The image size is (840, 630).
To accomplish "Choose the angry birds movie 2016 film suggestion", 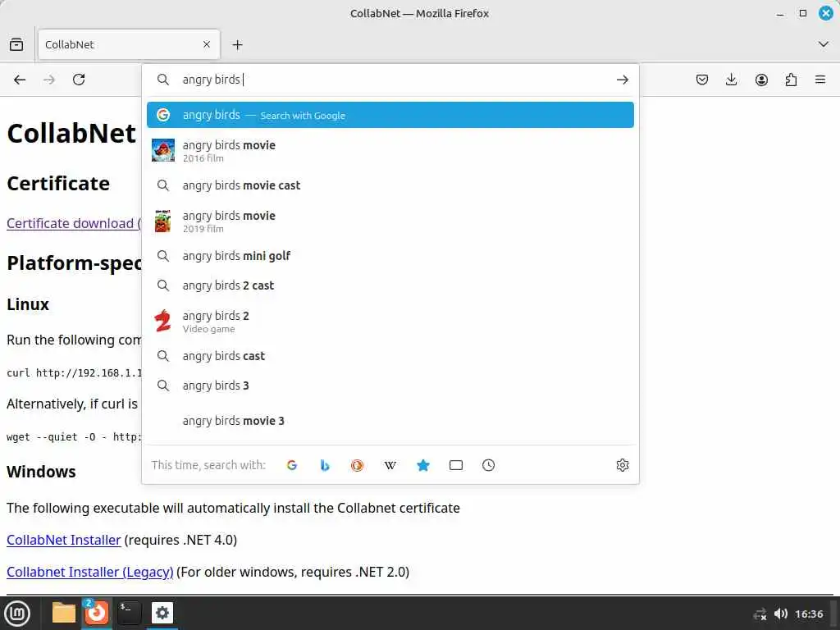I will tap(390, 151).
